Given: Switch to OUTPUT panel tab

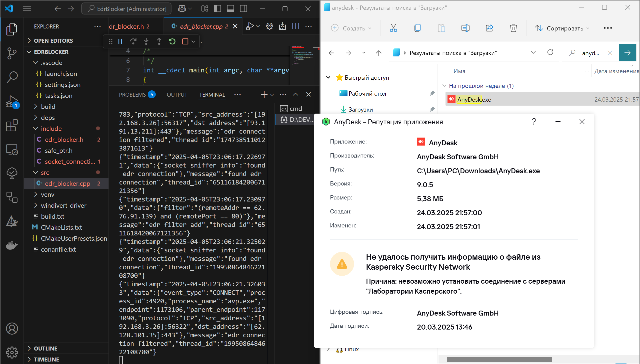Looking at the screenshot, I should tap(177, 95).
